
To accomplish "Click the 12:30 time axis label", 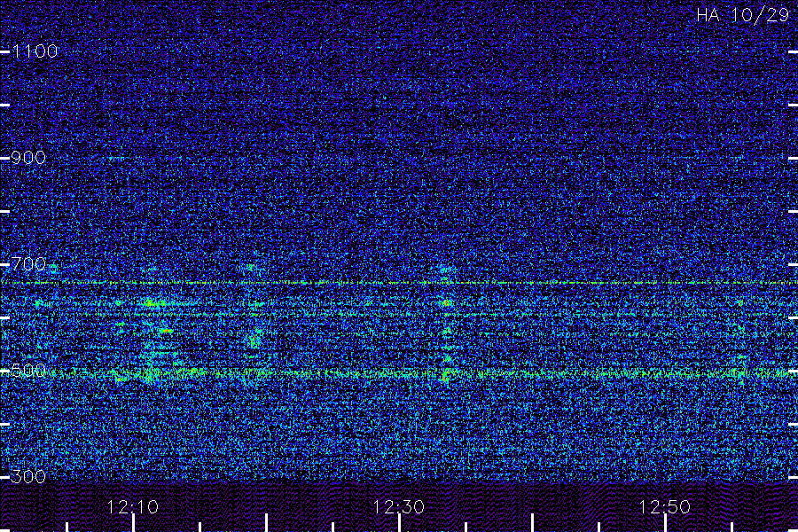I will pos(398,507).
